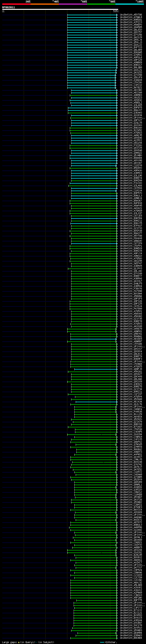Select hit label UniRef100_B9Z672
Viewport: 146px width, 644px height.
[x=131, y=520]
